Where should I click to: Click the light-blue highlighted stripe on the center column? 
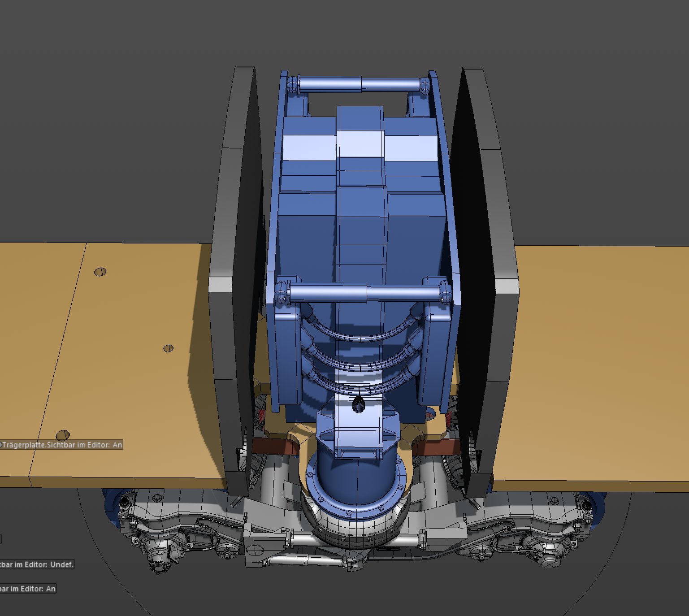360,143
